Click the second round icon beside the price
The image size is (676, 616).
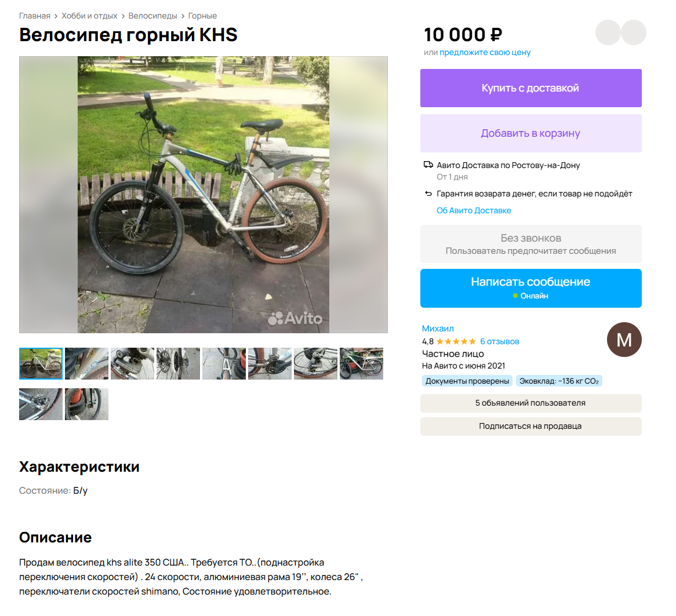click(633, 32)
